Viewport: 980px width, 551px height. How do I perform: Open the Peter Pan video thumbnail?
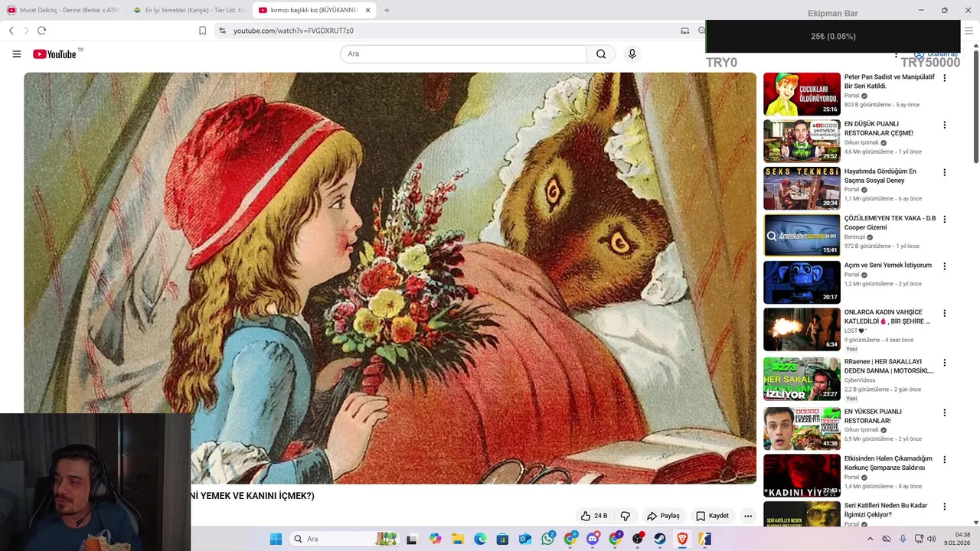802,94
